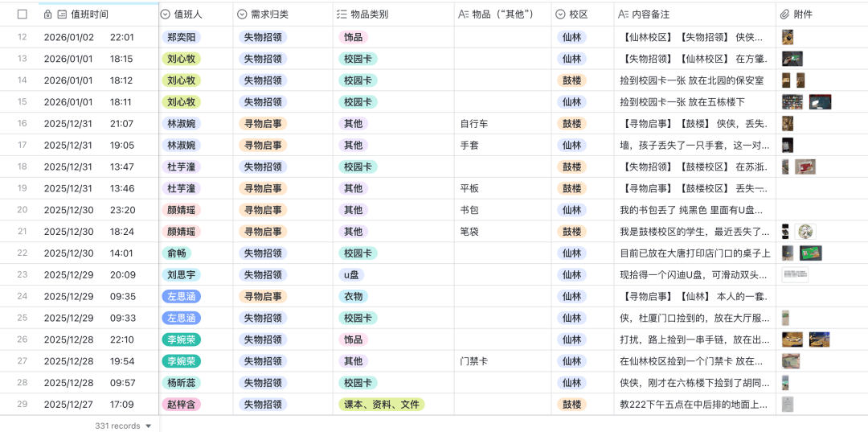Click the calendar icon beside 值班时间
Image resolution: width=868 pixels, height=432 pixels.
coord(62,14)
